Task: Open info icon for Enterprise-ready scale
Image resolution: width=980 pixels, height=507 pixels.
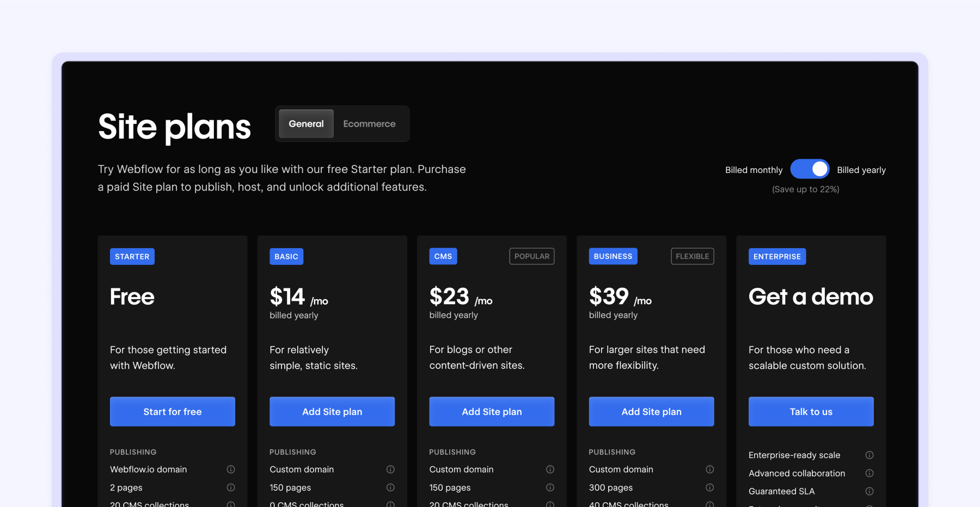Action: pyautogui.click(x=869, y=455)
